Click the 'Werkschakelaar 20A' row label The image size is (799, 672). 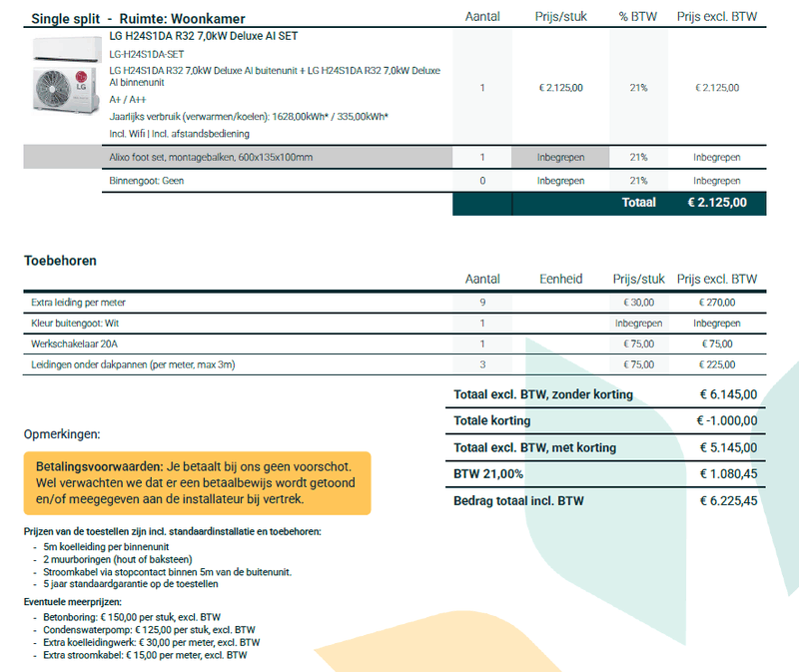click(74, 343)
